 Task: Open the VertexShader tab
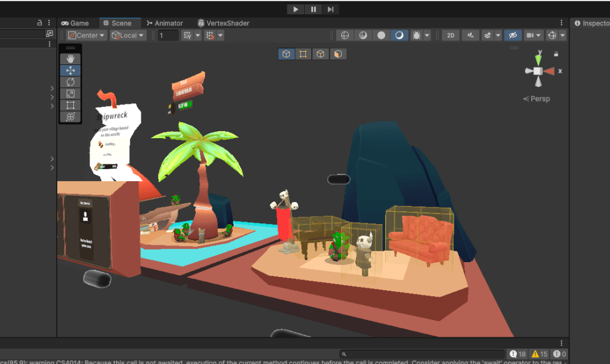[224, 23]
